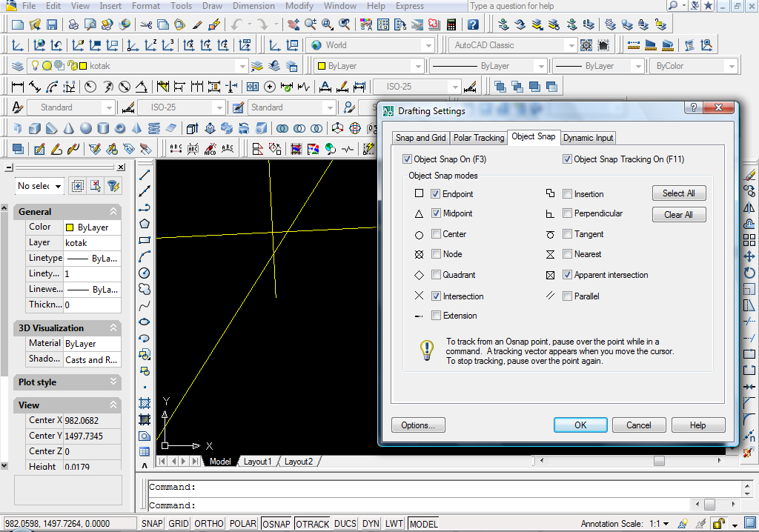Image resolution: width=759 pixels, height=532 pixels.
Task: Select the Line draw tool
Action: (x=145, y=175)
